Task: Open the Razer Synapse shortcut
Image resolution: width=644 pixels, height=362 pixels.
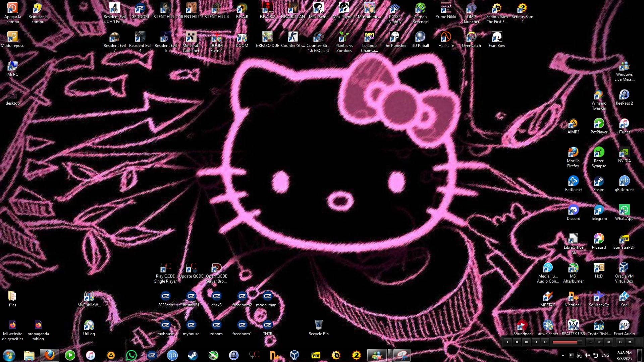Action: 599,157
